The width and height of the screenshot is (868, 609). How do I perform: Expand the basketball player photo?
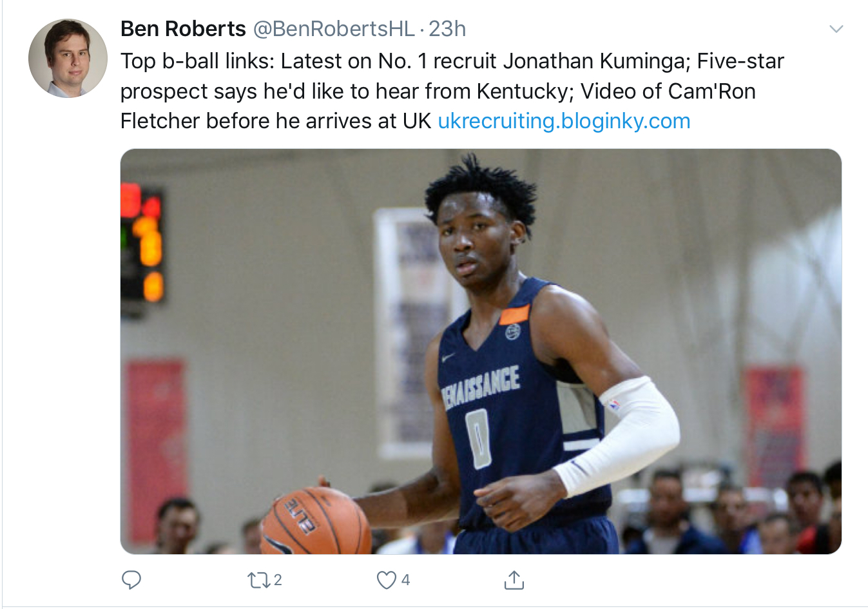(481, 351)
